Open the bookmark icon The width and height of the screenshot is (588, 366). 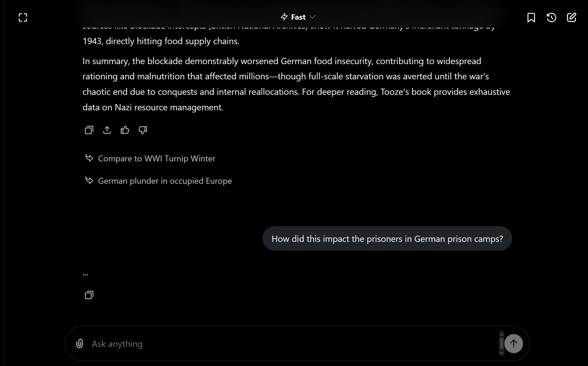click(x=531, y=18)
